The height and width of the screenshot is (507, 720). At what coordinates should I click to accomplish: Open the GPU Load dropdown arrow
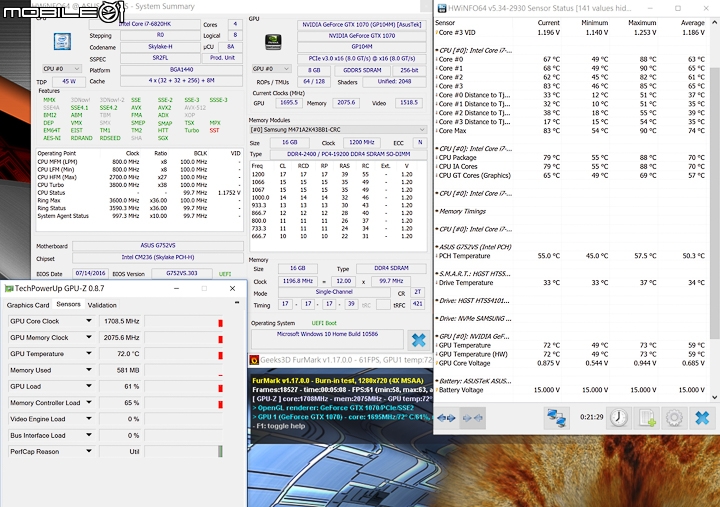[x=89, y=386]
